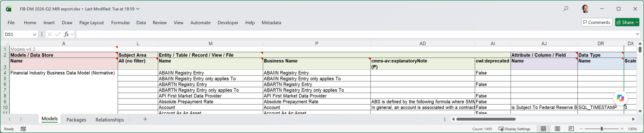Click Display Settings in status bar
The height and width of the screenshot is (133, 644).
point(514,129)
